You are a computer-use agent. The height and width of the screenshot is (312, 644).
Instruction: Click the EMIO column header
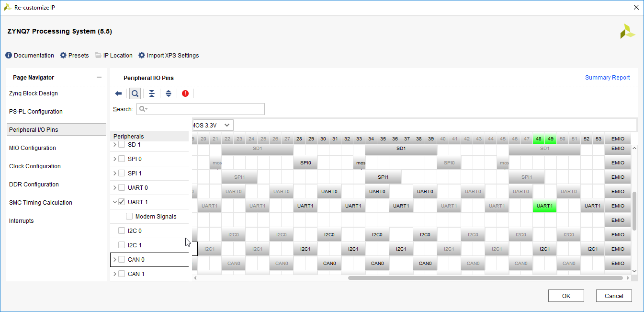pos(618,139)
